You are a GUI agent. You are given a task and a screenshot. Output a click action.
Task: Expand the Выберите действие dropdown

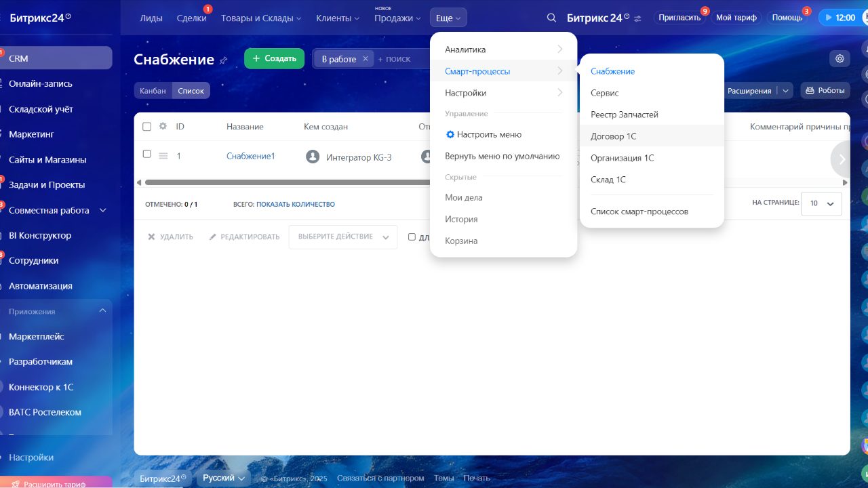pyautogui.click(x=343, y=237)
